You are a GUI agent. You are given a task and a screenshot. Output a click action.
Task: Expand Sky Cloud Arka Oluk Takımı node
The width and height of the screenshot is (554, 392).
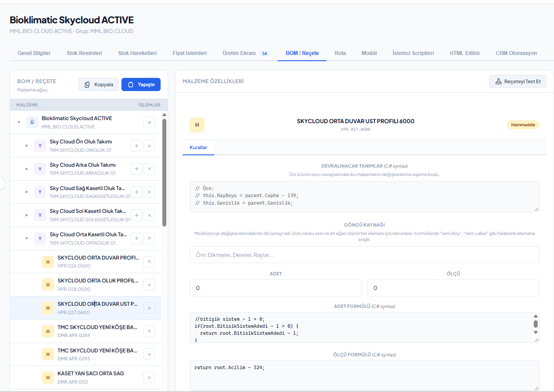point(26,169)
